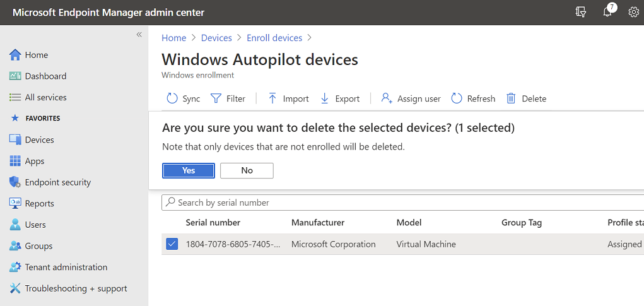The image size is (644, 306).
Task: Open Endpoint security in sidebar
Action: [57, 182]
